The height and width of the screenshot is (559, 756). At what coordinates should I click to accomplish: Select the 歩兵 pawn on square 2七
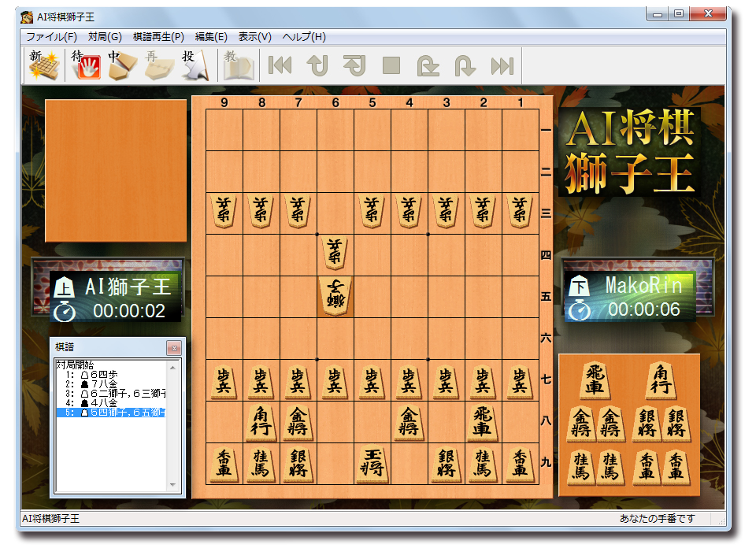coord(483,382)
